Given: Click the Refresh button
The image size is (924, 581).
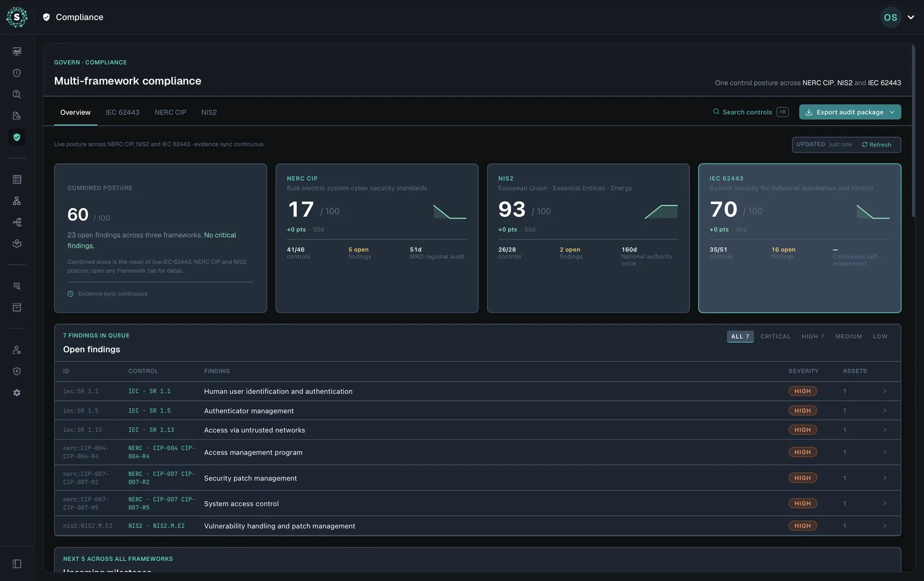Looking at the screenshot, I should (876, 145).
